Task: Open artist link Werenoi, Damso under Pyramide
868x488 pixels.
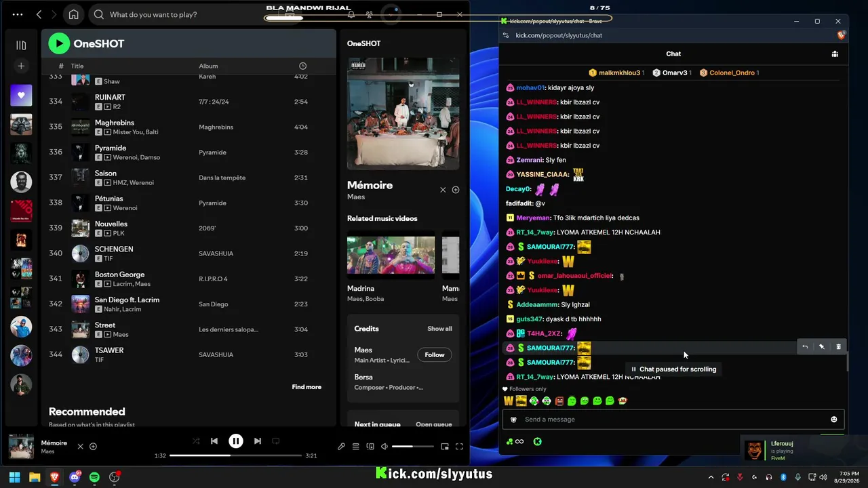Action: (x=136, y=157)
